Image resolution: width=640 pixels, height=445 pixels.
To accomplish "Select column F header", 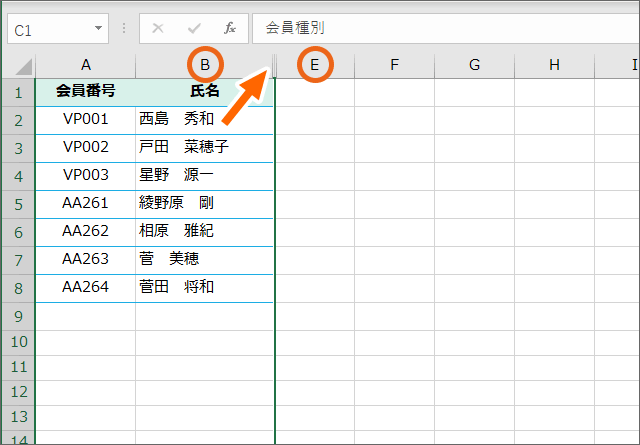I will [x=394, y=66].
